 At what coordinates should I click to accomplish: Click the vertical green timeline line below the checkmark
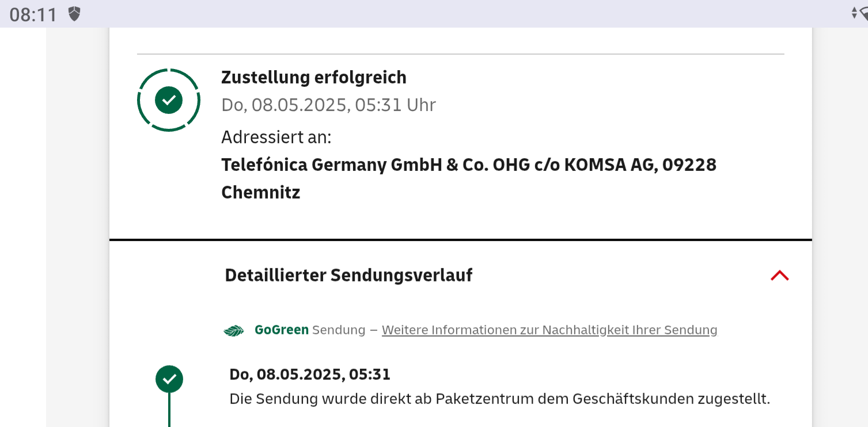(169, 410)
